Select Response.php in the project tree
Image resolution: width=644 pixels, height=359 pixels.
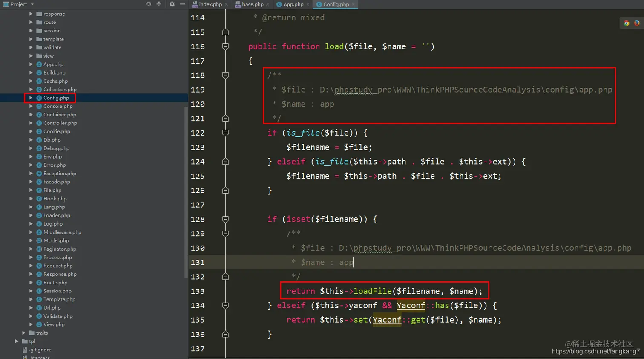60,274
